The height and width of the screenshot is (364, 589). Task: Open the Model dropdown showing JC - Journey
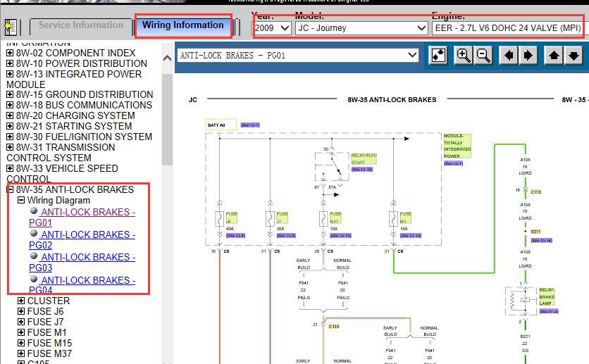(x=361, y=28)
